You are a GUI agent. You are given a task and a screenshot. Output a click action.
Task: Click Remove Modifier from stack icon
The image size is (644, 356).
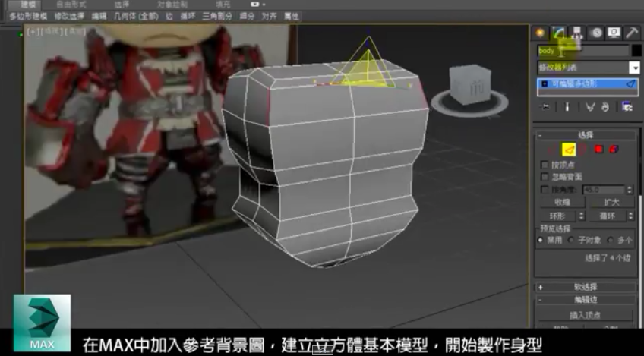click(x=605, y=107)
